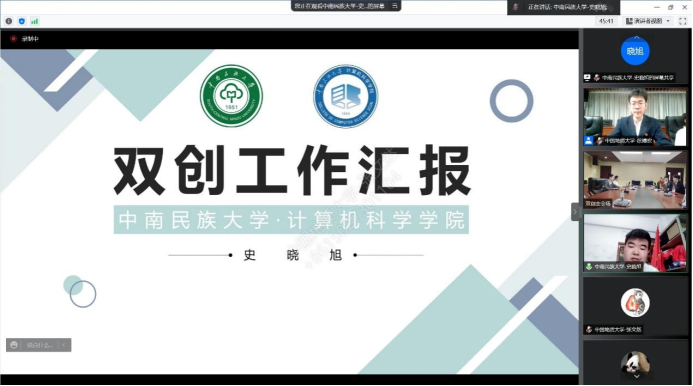Collapse the chat input with left chevron
This screenshot has height=386, width=693.
coord(64,345)
